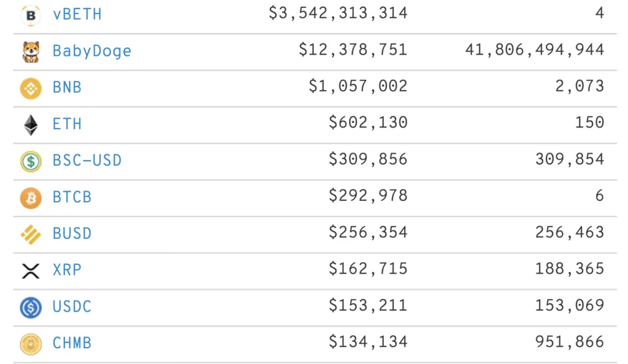The width and height of the screenshot is (628, 364).
Task: Click the orange BTCB bitcoin icon
Action: click(x=31, y=198)
